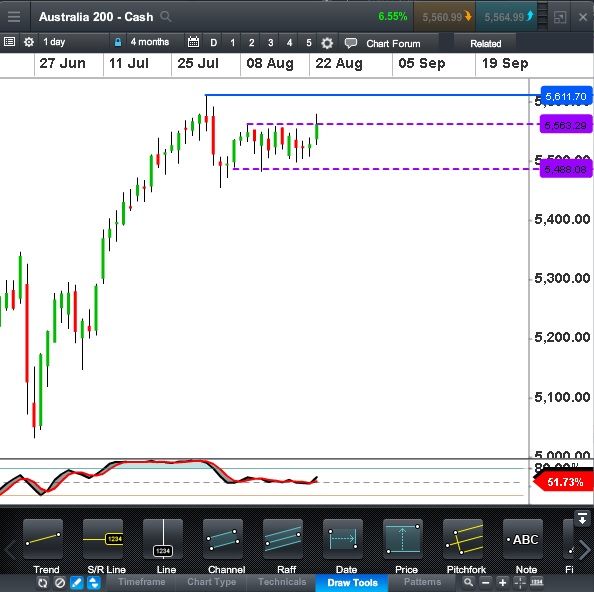Pop out the chart window
The width and height of the screenshot is (594, 592).
[x=560, y=17]
